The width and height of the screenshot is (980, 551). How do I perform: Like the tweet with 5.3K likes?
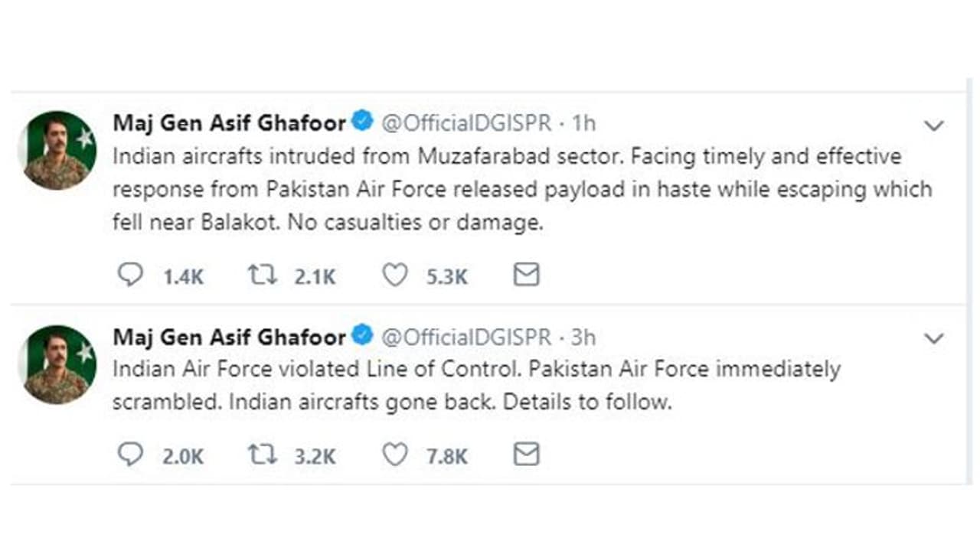pos(395,275)
